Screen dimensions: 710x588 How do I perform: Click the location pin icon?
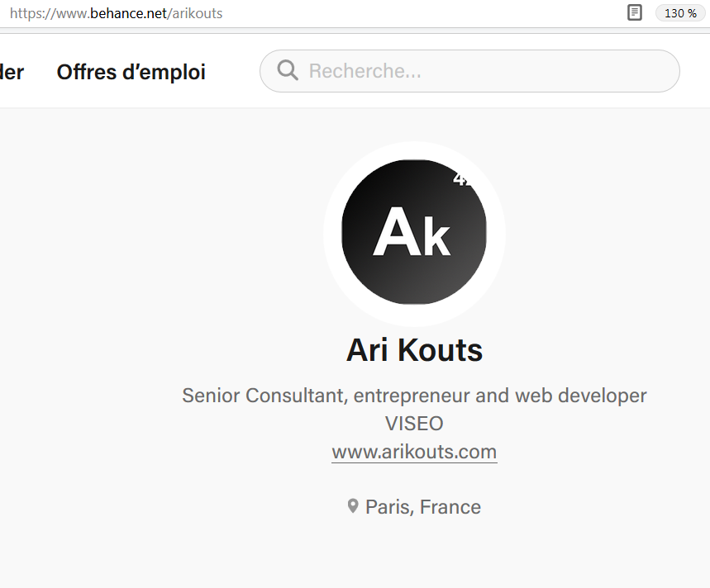click(x=353, y=506)
